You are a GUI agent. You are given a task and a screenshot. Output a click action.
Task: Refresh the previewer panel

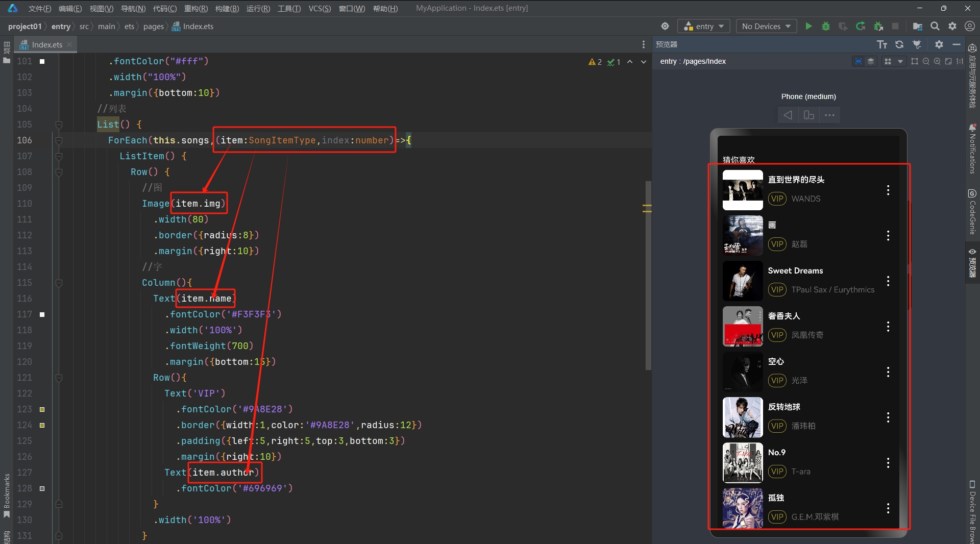click(x=899, y=44)
